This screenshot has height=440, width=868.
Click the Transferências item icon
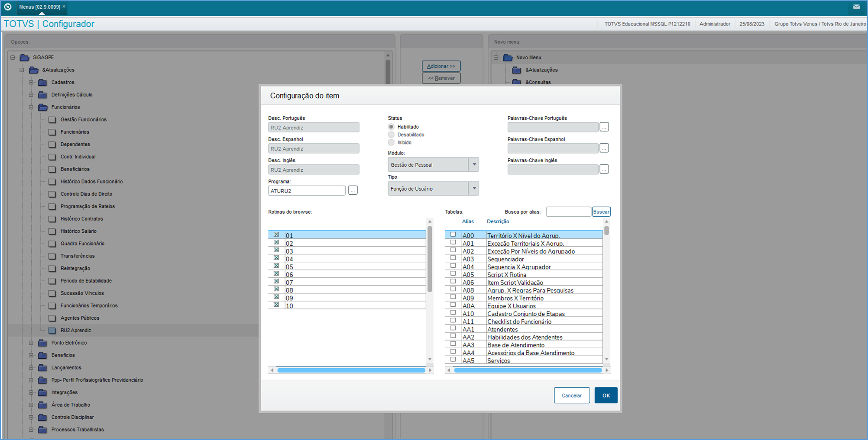pyautogui.click(x=52, y=256)
